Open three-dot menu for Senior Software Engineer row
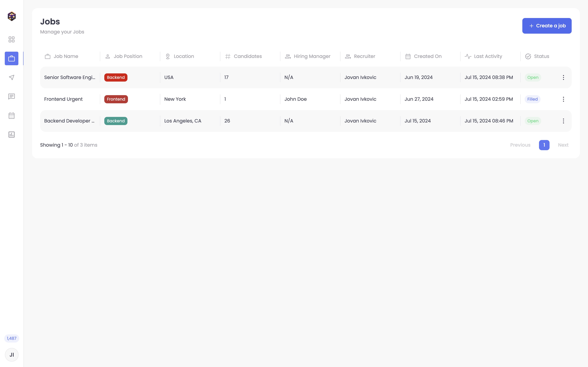The width and height of the screenshot is (588, 367). pos(563,77)
